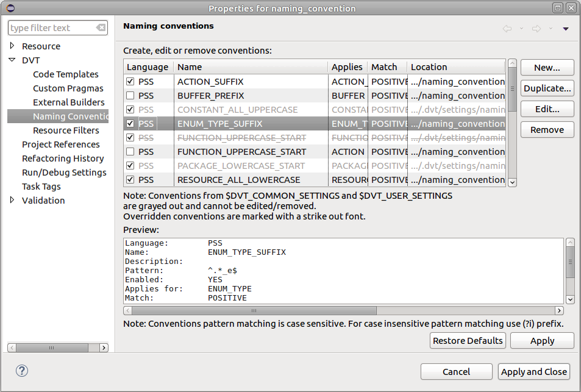Open the view menu triangle
581x392 pixels.
(x=565, y=29)
